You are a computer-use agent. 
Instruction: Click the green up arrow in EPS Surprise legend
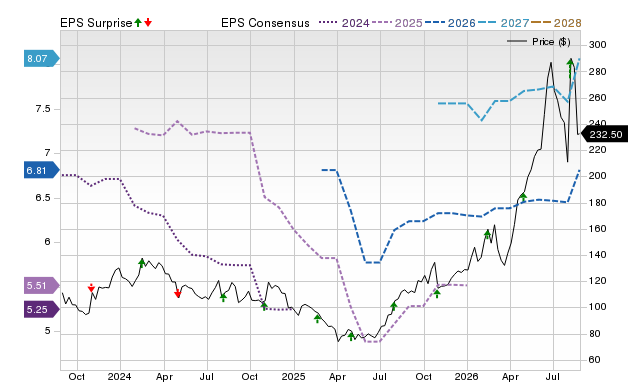click(138, 23)
